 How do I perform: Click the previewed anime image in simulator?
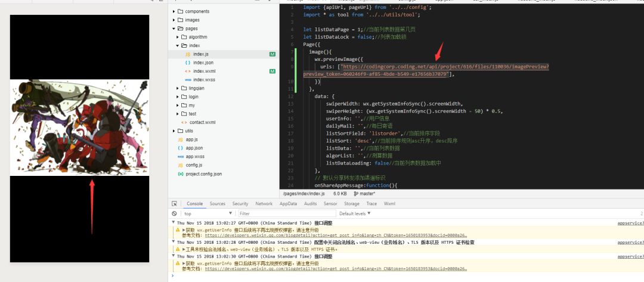80,127
